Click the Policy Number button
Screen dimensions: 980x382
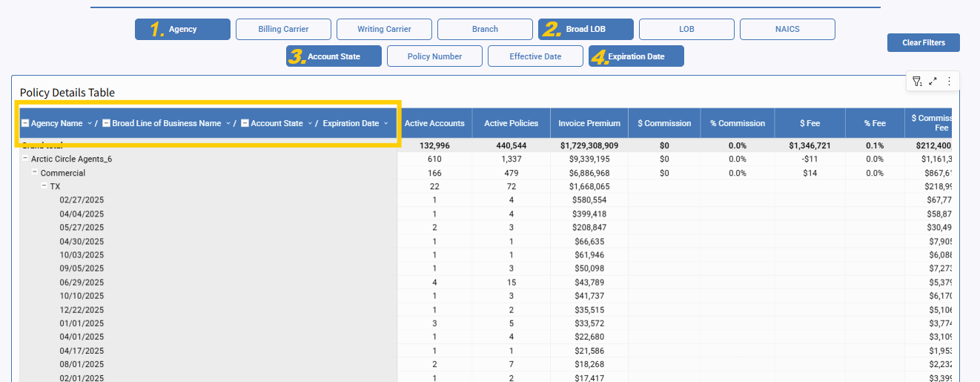pyautogui.click(x=434, y=56)
